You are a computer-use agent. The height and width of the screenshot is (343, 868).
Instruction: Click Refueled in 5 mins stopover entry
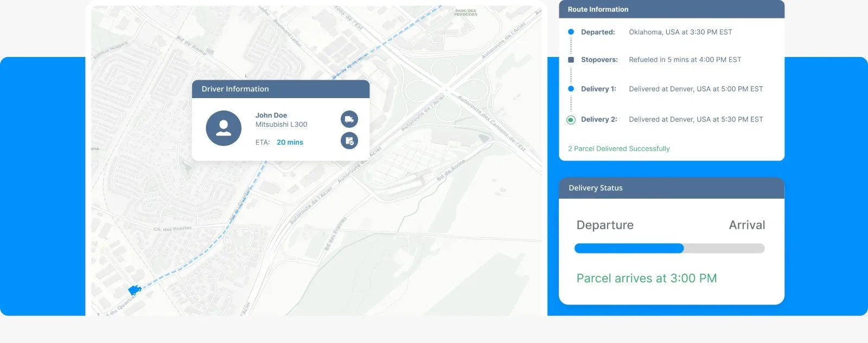(x=685, y=60)
